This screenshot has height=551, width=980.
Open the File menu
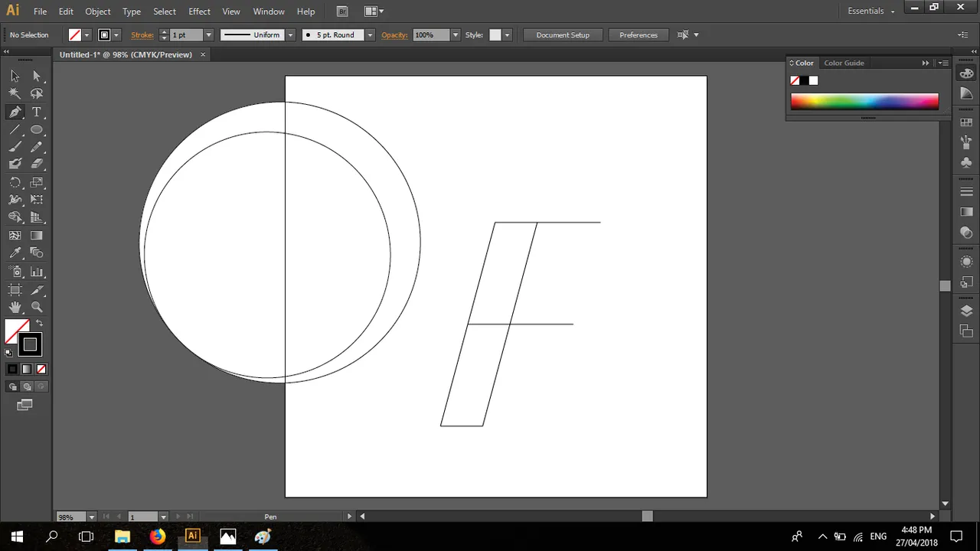click(40, 11)
